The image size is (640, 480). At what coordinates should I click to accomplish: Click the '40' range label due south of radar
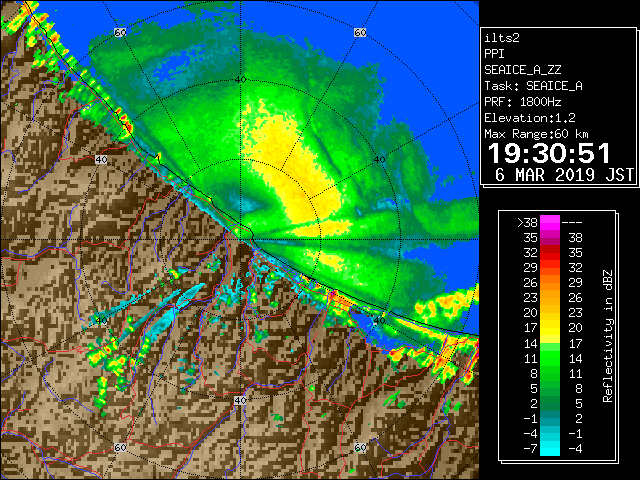(240, 400)
